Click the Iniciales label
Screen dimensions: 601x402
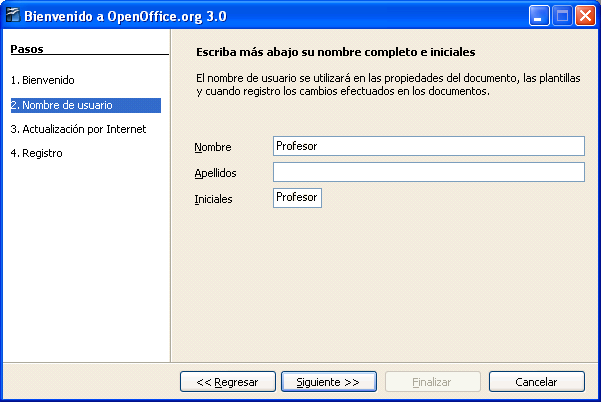pyautogui.click(x=213, y=200)
